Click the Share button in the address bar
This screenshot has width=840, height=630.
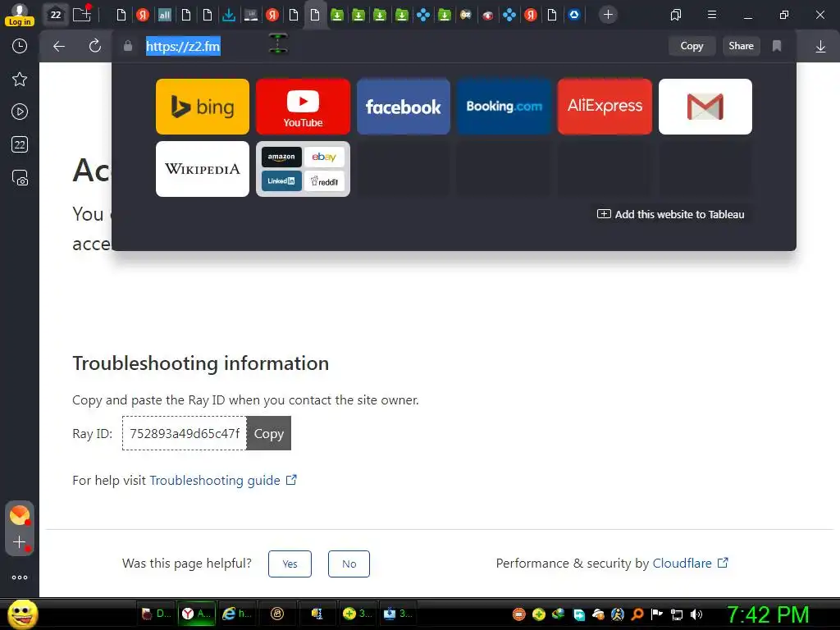(741, 46)
